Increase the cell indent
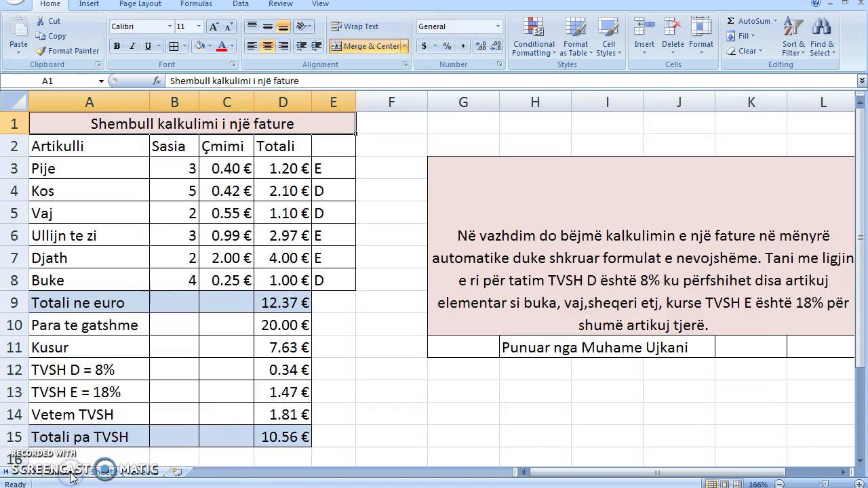Viewport: 868px width, 488px height. pyautogui.click(x=316, y=46)
